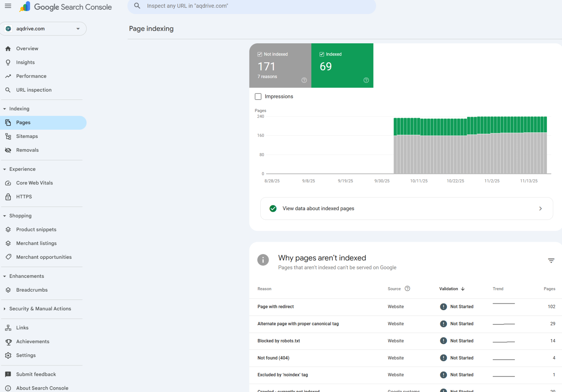Uncheck the Not indexed checkbox
Screen dimensions: 562x392
pos(260,54)
